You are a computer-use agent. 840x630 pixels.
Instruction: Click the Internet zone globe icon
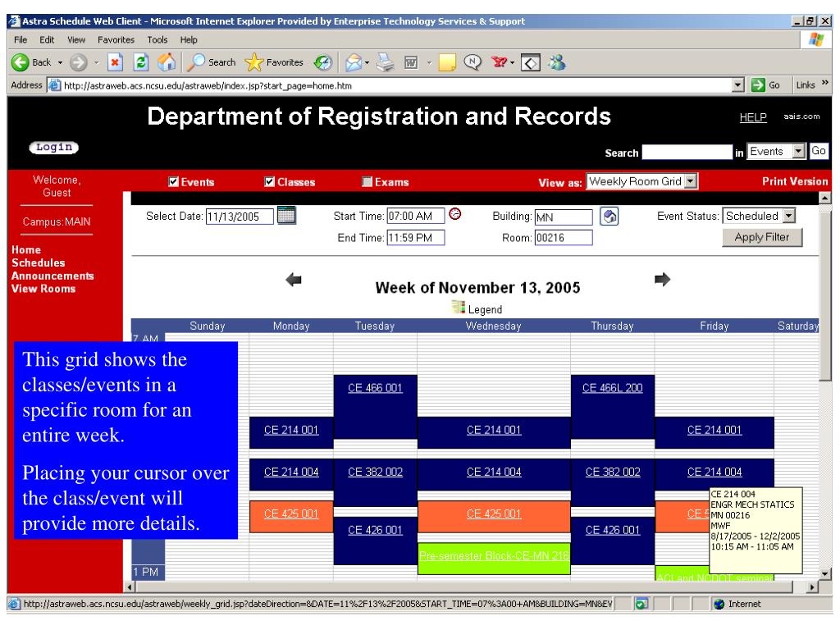tap(719, 604)
